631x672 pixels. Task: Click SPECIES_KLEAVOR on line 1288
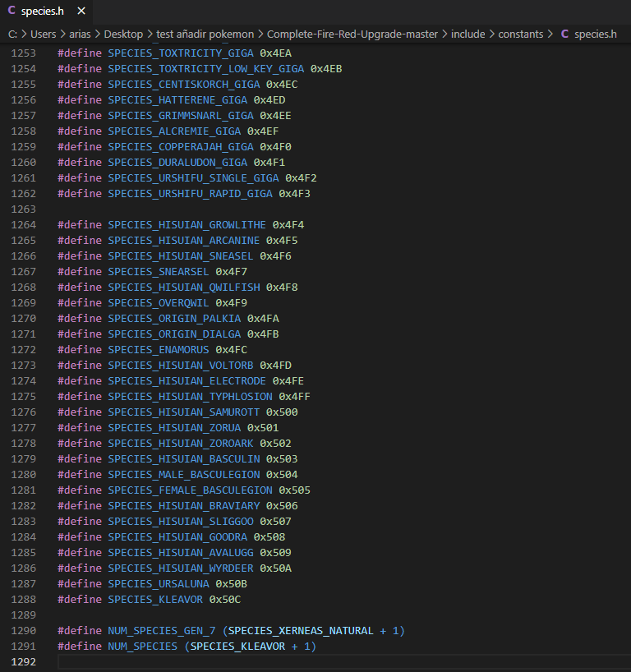coord(155,600)
